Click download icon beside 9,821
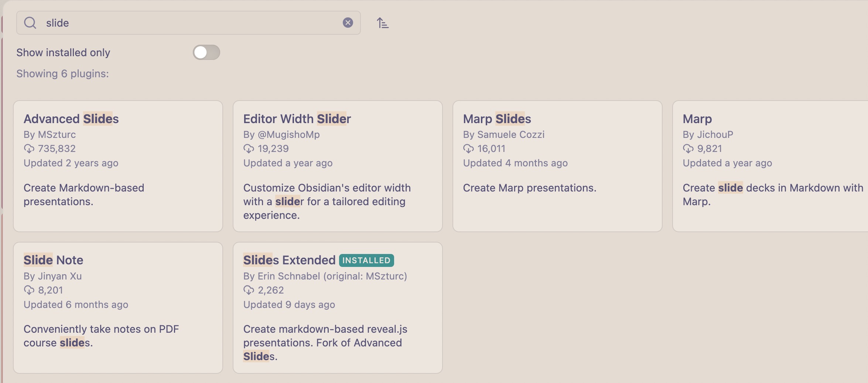The height and width of the screenshot is (383, 868). (688, 149)
